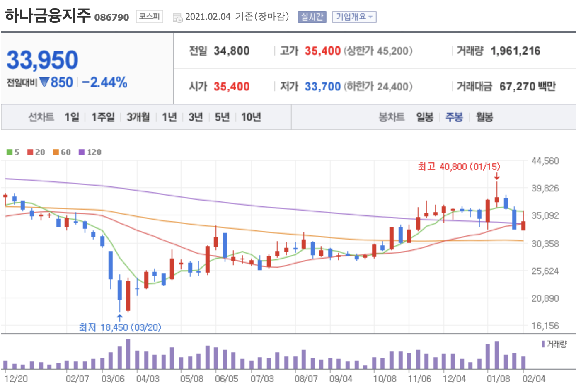The height and width of the screenshot is (392, 576).
Task: Select the 1주일 line chart tab
Action: pos(103,117)
